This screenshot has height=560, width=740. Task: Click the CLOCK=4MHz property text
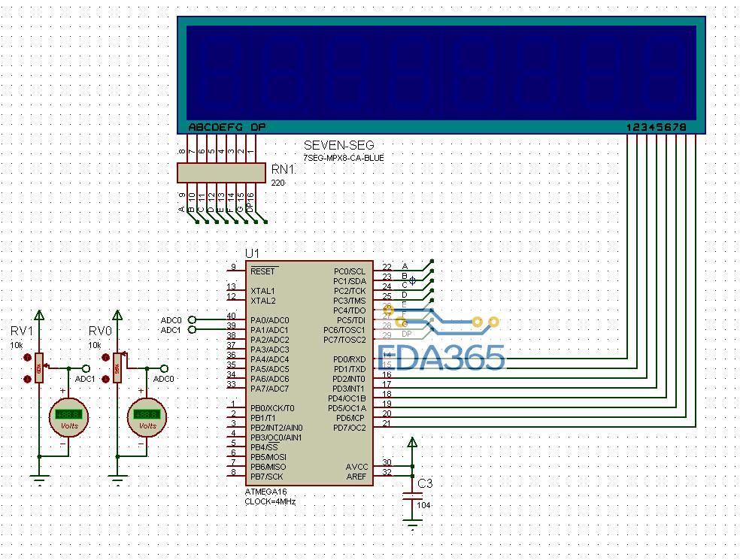click(x=270, y=501)
